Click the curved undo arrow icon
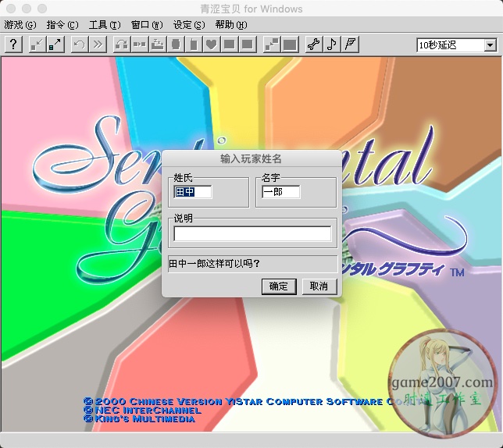This screenshot has height=448, width=503. 80,44
